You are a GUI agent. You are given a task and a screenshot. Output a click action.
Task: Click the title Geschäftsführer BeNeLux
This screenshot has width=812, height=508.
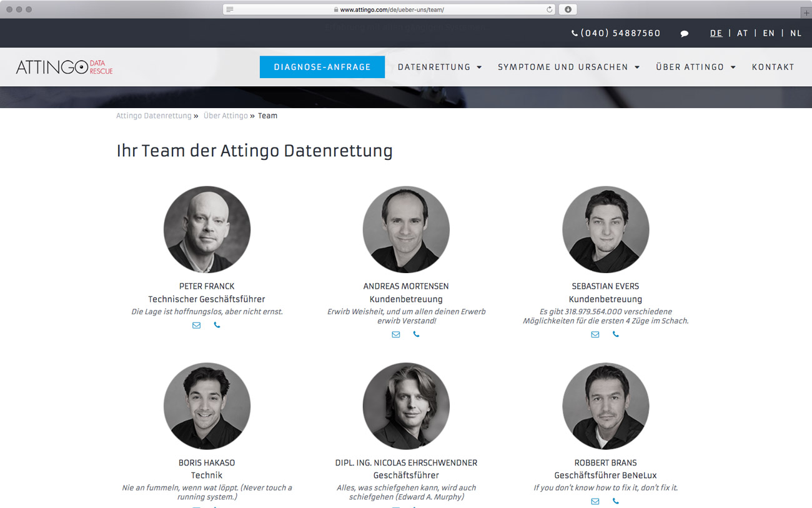(x=605, y=476)
